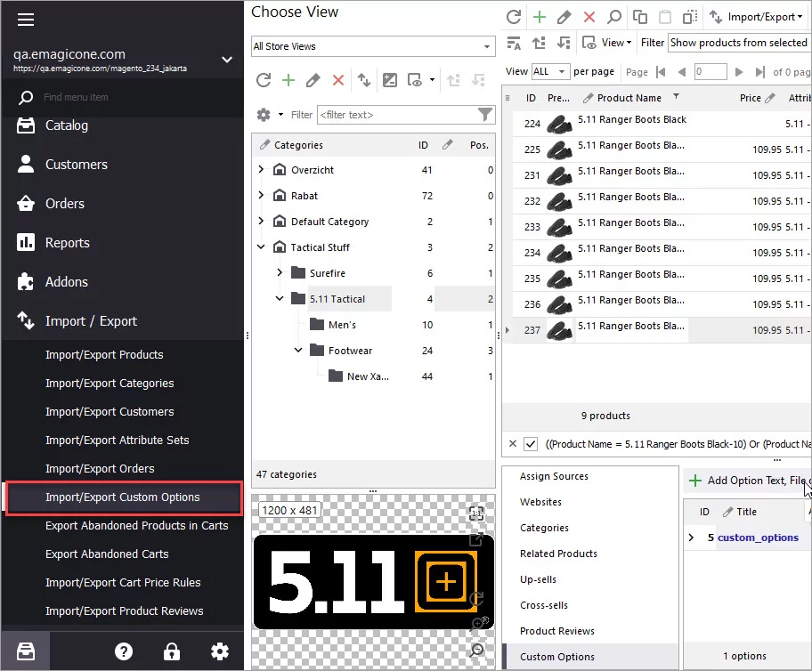Open Import/Export Categories
Screen dimensions: 812x671
(x=110, y=384)
